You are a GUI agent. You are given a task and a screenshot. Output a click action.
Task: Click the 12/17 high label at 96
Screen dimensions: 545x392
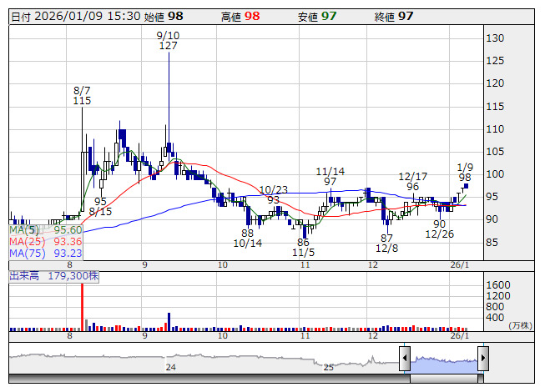412,182
